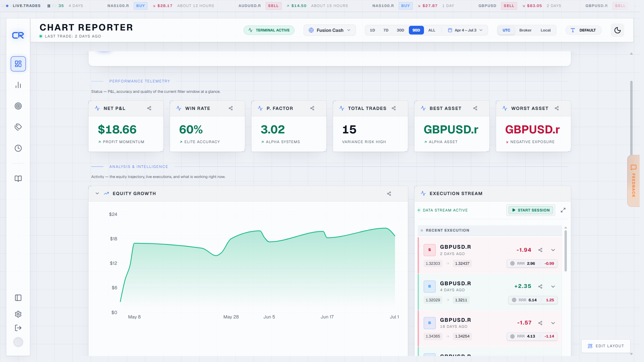Image resolution: width=644 pixels, height=362 pixels.
Task: Click the Recent Execution header
Action: click(x=490, y=230)
